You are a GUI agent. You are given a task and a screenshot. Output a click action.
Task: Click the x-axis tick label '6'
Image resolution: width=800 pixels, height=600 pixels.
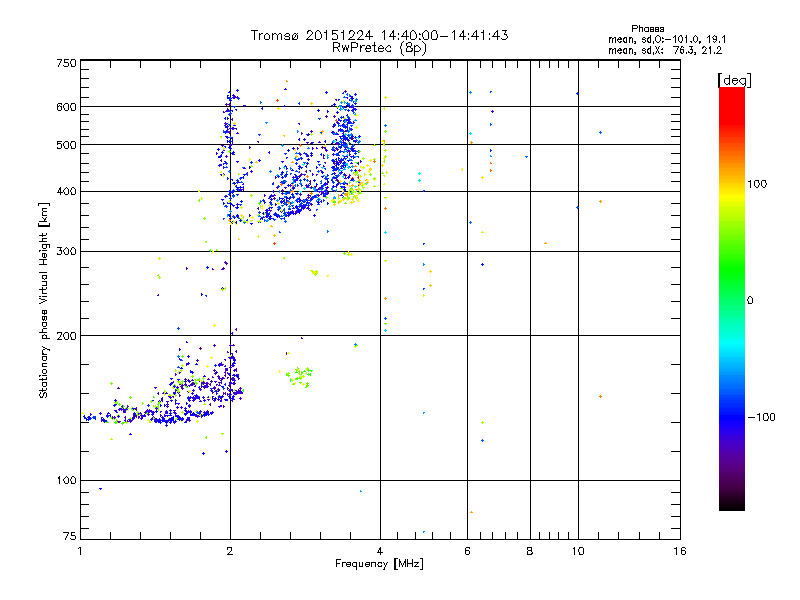tap(467, 551)
